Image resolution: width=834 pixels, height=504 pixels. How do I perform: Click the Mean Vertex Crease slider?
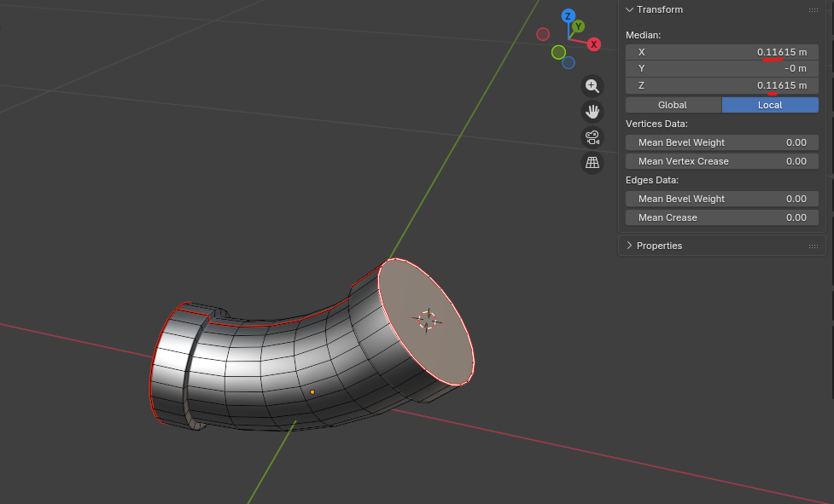point(721,161)
